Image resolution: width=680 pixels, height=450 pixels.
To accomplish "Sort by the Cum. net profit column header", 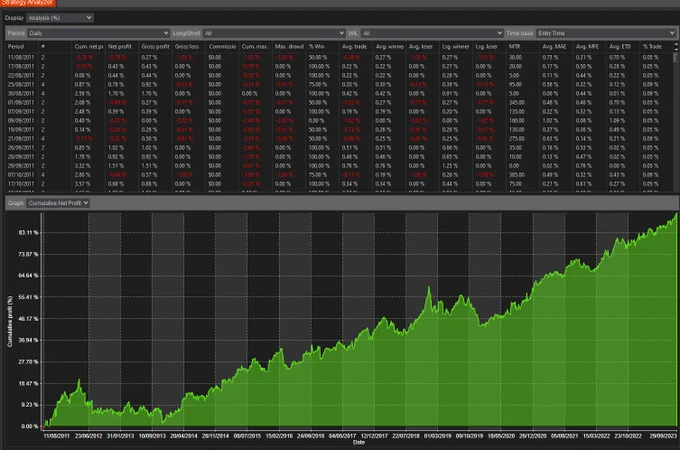I will coord(88,46).
